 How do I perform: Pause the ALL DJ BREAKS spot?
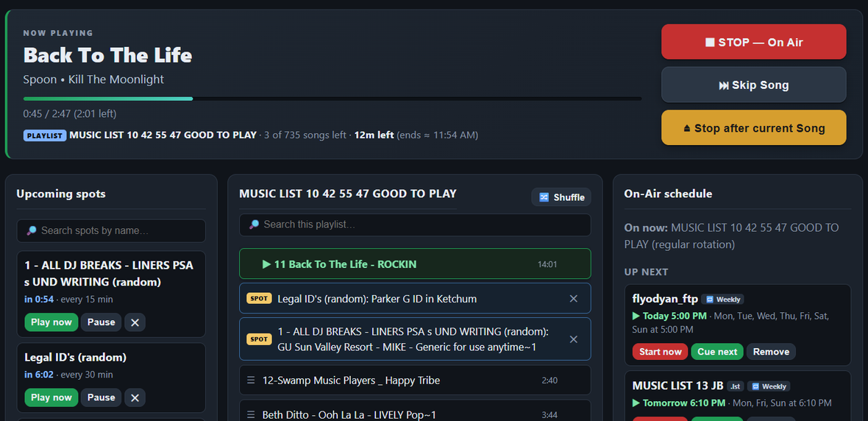coord(101,322)
